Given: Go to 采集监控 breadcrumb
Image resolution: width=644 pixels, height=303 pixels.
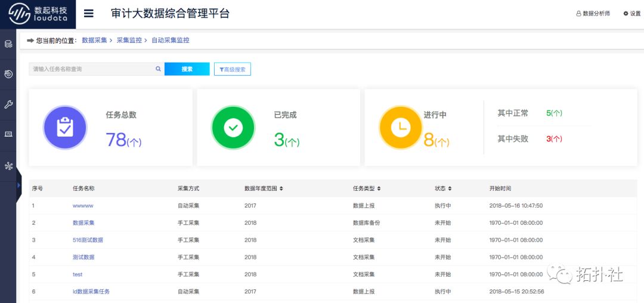Looking at the screenshot, I should [x=129, y=41].
